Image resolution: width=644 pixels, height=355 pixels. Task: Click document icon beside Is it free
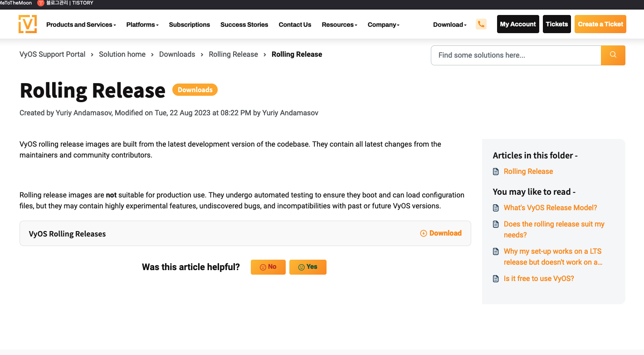point(496,279)
